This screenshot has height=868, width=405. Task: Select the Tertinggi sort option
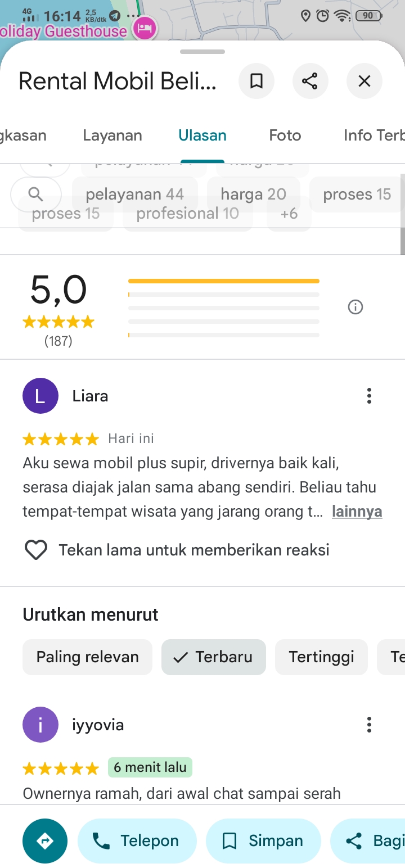321,657
